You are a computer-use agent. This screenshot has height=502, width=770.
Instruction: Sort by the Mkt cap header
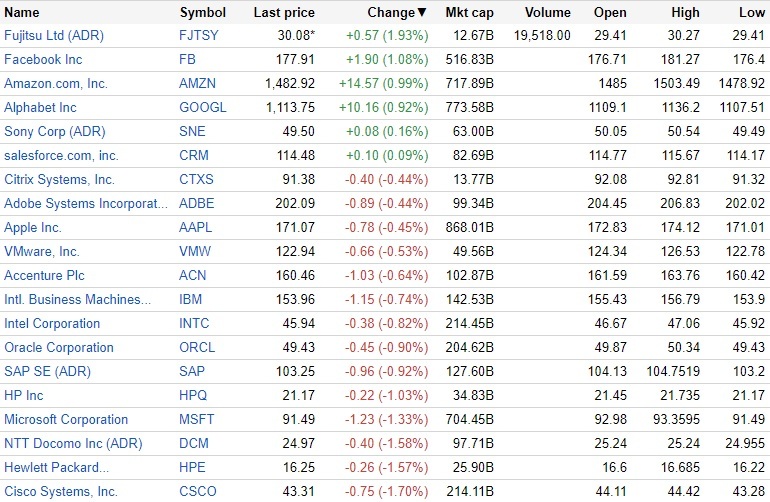click(462, 13)
